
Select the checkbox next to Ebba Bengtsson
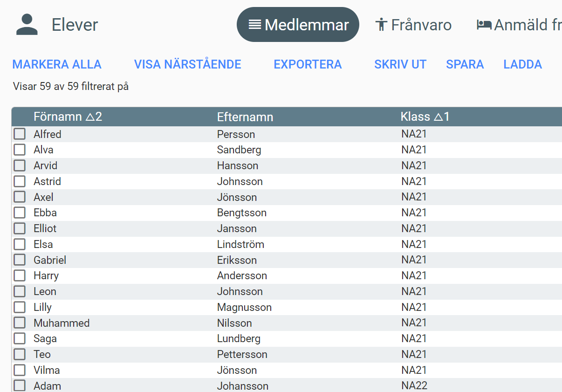pos(20,213)
